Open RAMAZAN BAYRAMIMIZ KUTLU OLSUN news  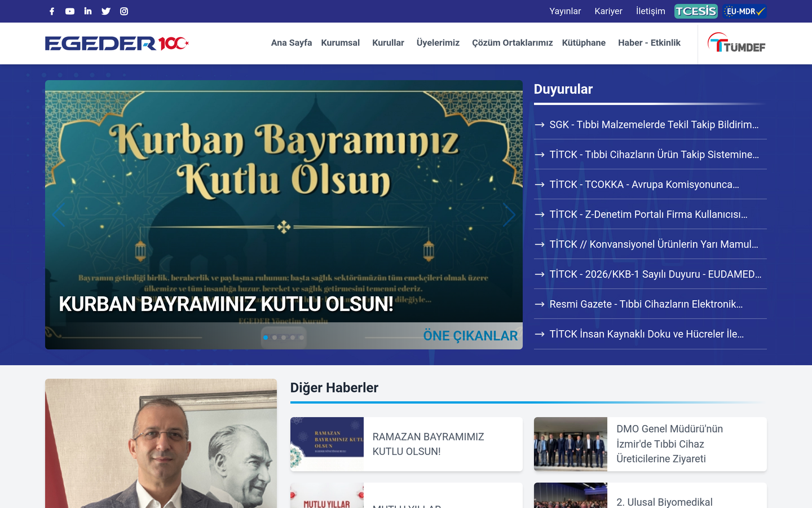click(428, 444)
